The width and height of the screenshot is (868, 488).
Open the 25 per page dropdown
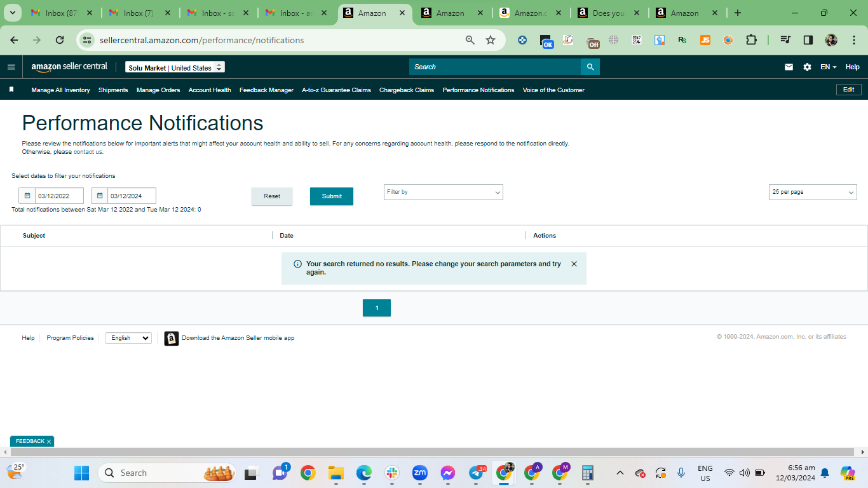point(813,192)
